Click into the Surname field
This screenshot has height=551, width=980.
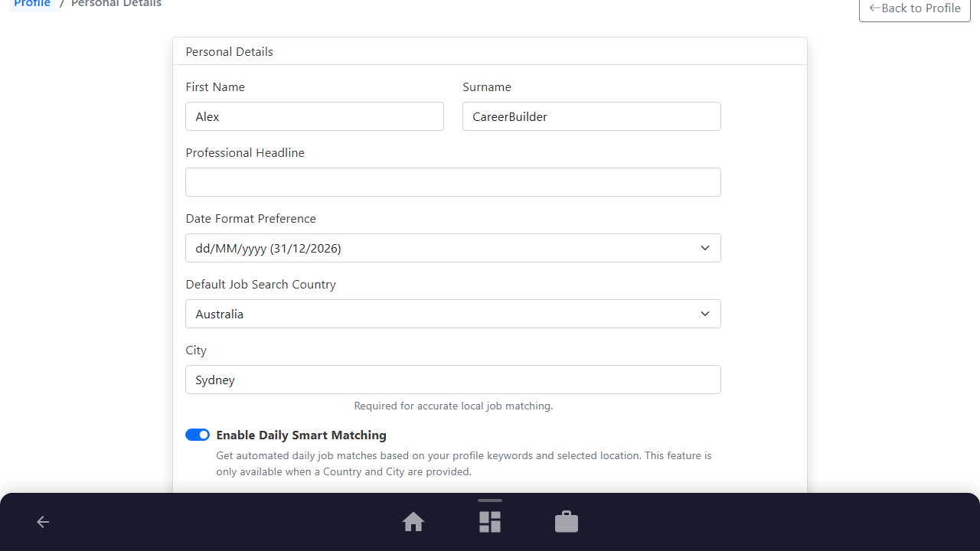592,116
